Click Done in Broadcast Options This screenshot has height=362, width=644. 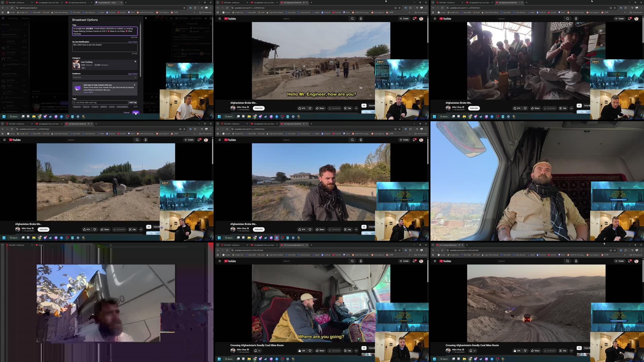click(x=136, y=112)
